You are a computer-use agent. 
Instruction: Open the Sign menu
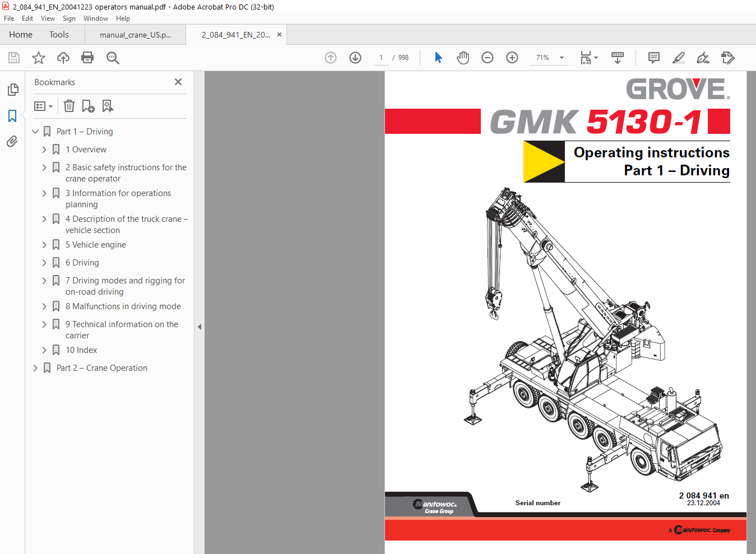[69, 18]
